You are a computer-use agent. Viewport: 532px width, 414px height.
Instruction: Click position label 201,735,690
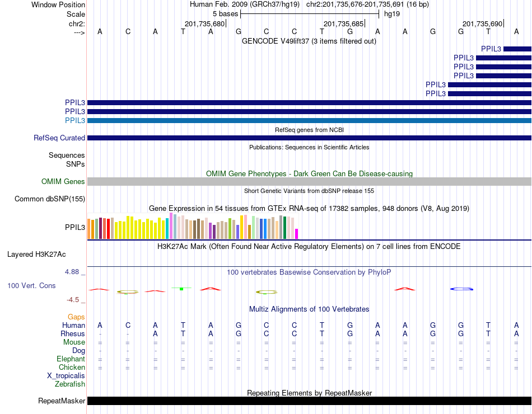point(482,23)
